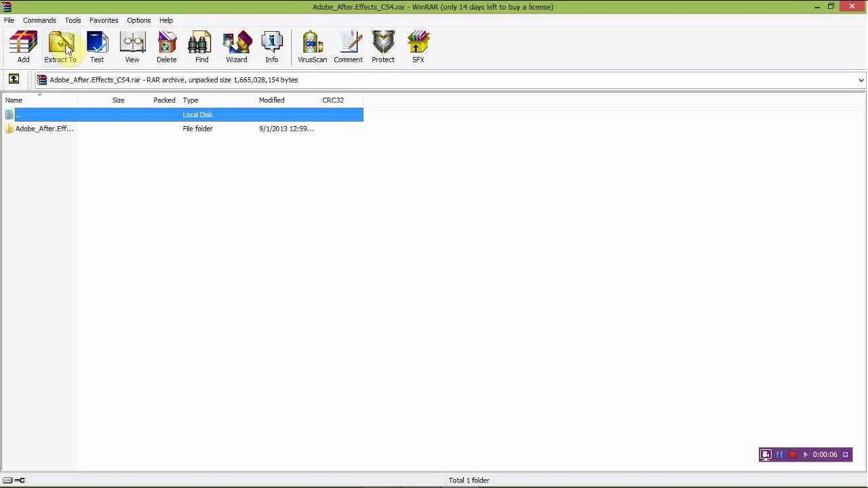Click the Protect shield icon
This screenshot has height=488, width=868.
[383, 47]
